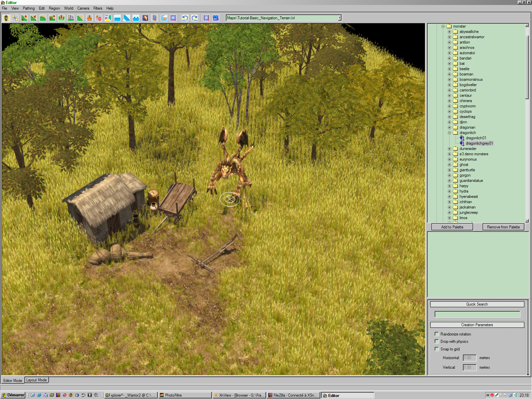Image resolution: width=532 pixels, height=399 pixels.
Task: Expand the gorgon folder
Action: (x=449, y=175)
